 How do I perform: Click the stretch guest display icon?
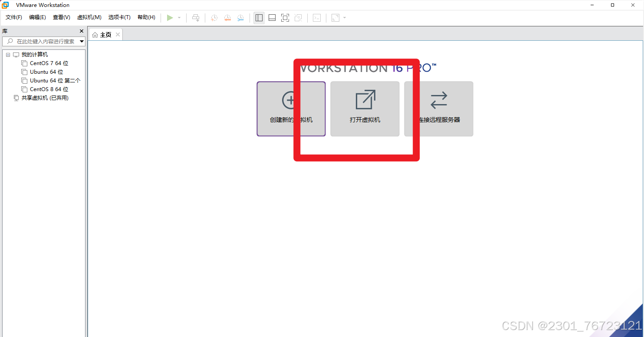[335, 18]
